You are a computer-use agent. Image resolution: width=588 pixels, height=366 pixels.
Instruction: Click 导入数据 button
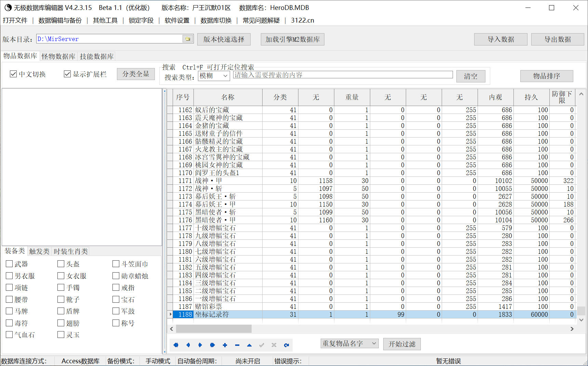click(x=501, y=39)
